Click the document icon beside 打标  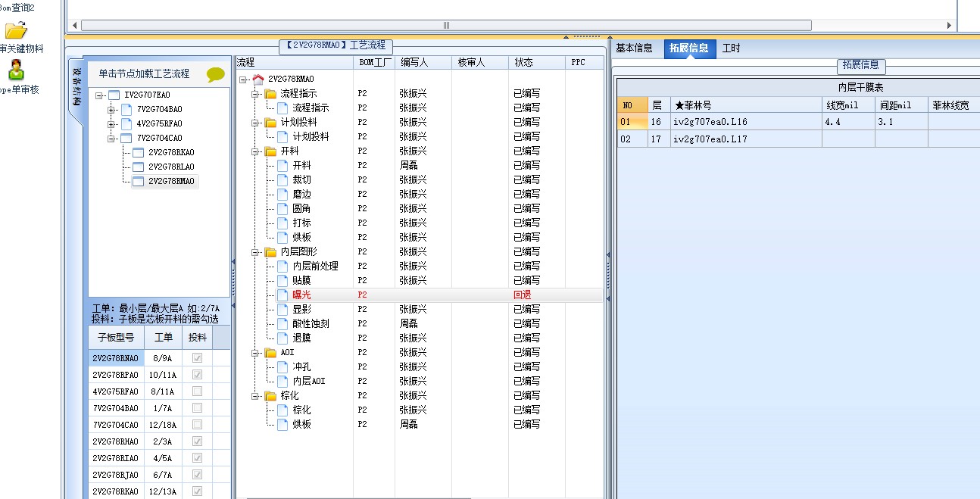[282, 223]
